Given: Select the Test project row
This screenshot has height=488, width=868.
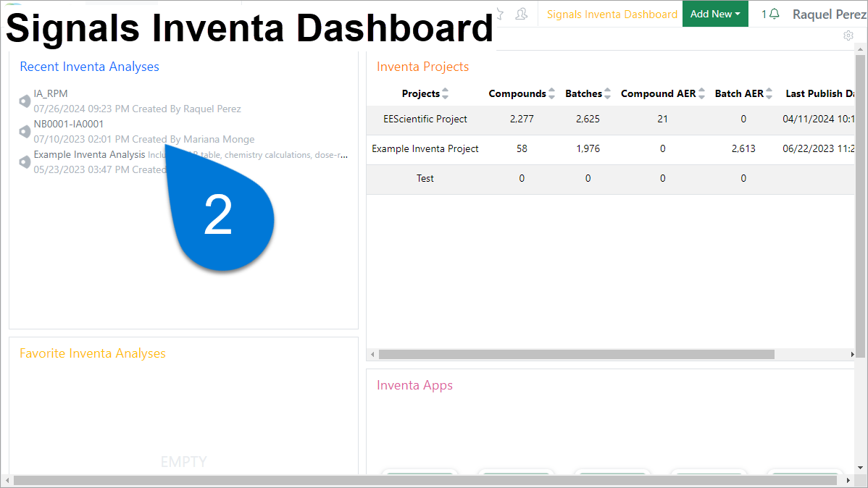Looking at the screenshot, I should (x=425, y=178).
